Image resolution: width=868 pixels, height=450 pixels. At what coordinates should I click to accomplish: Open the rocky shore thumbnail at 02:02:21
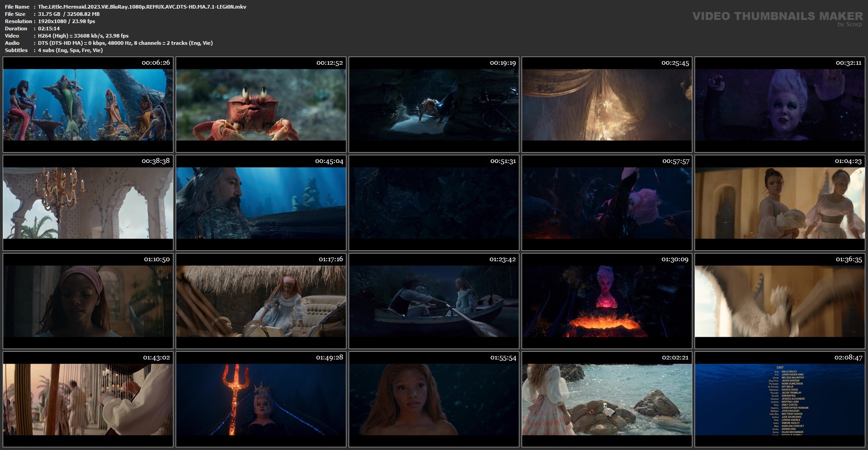click(607, 399)
